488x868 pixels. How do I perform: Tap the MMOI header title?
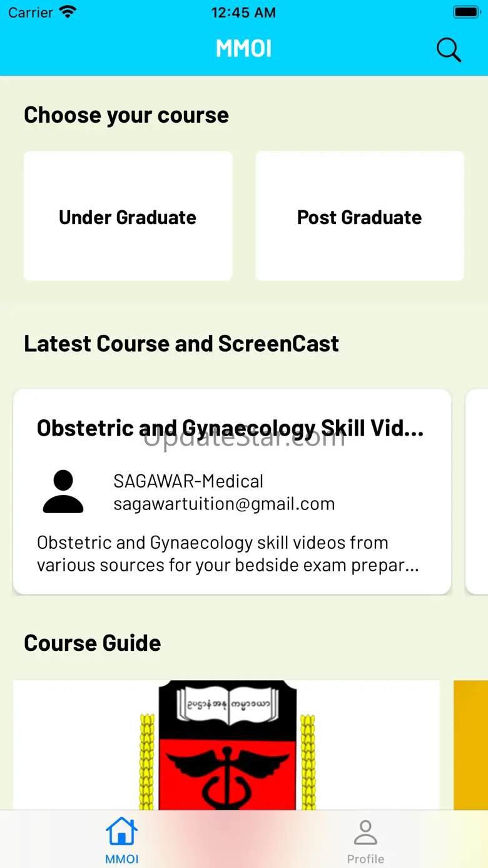244,49
